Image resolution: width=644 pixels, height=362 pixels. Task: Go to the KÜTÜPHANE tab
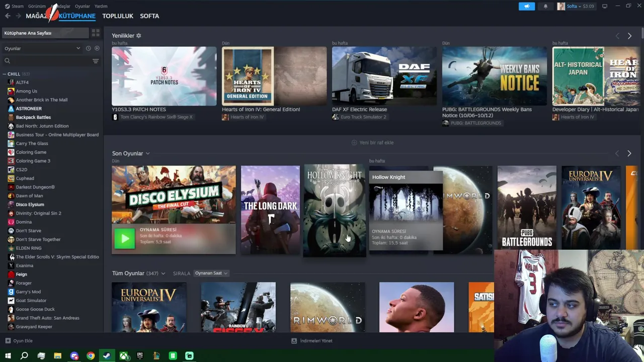(77, 16)
